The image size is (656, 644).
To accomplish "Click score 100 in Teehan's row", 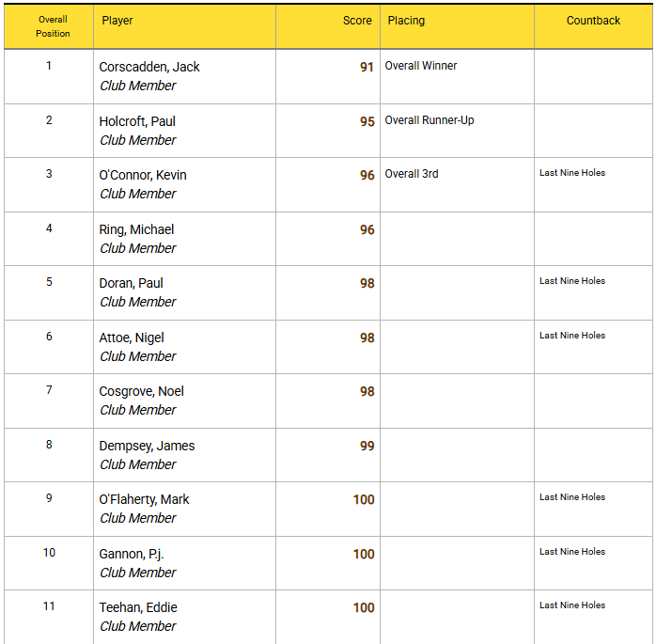I will coord(364,607).
